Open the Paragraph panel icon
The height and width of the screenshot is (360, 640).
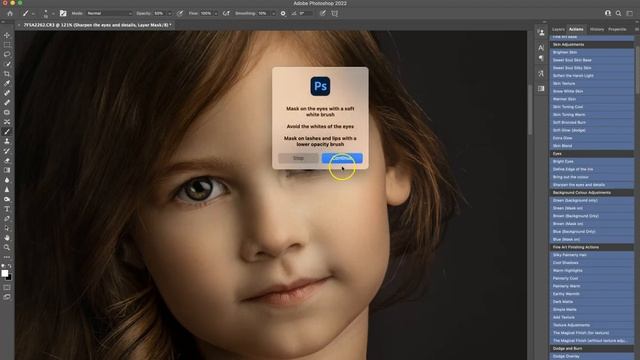(541, 58)
